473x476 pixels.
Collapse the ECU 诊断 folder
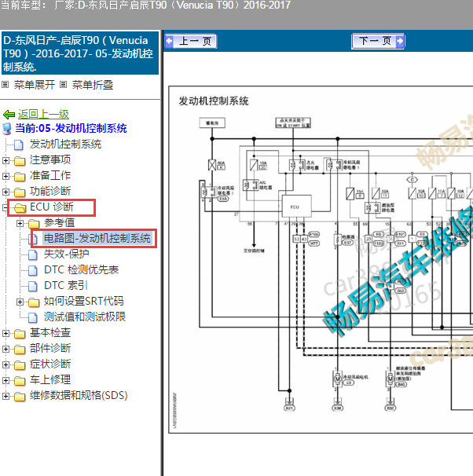click(x=5, y=208)
